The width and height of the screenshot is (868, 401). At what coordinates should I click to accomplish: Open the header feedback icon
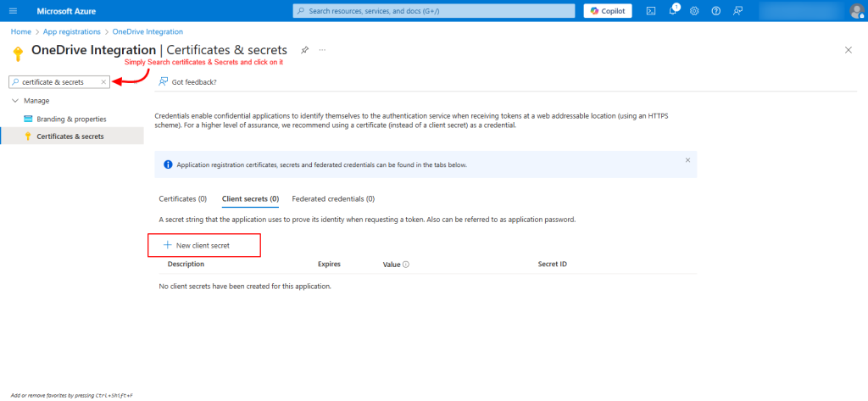point(737,11)
